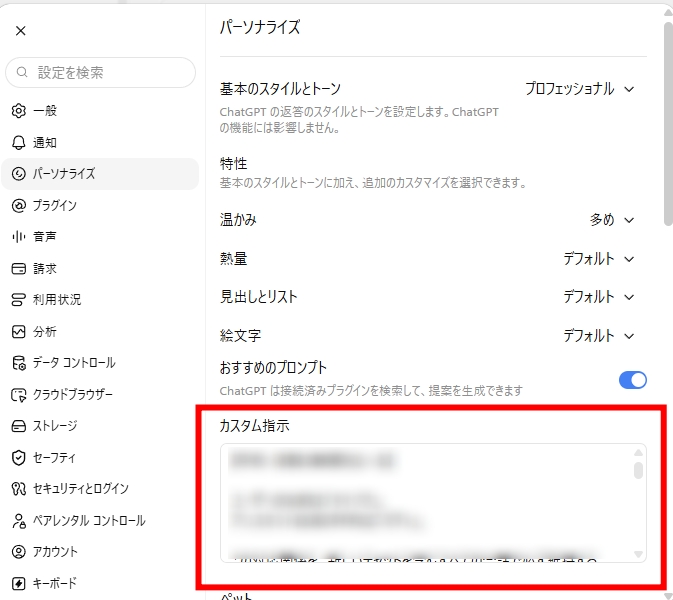Screen dimensions: 673x600
Task: Open the 絵文字 dropdown
Action: coord(599,336)
